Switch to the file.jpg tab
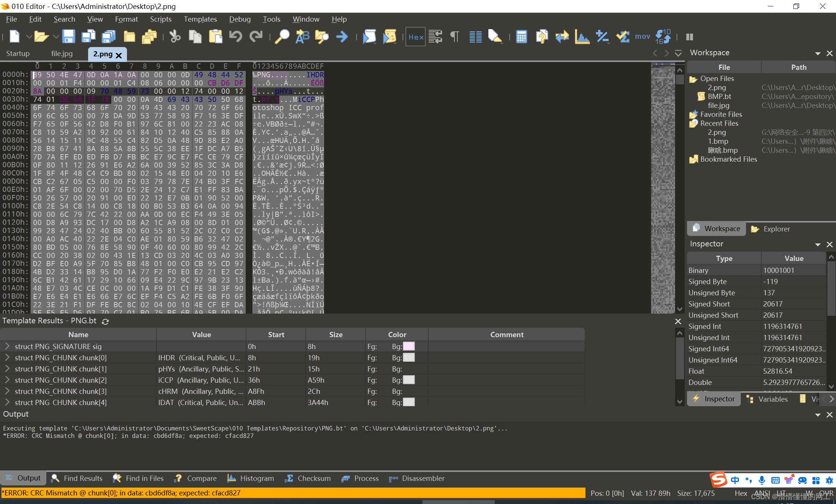Viewport: 836px width, 504px height. pyautogui.click(x=62, y=54)
